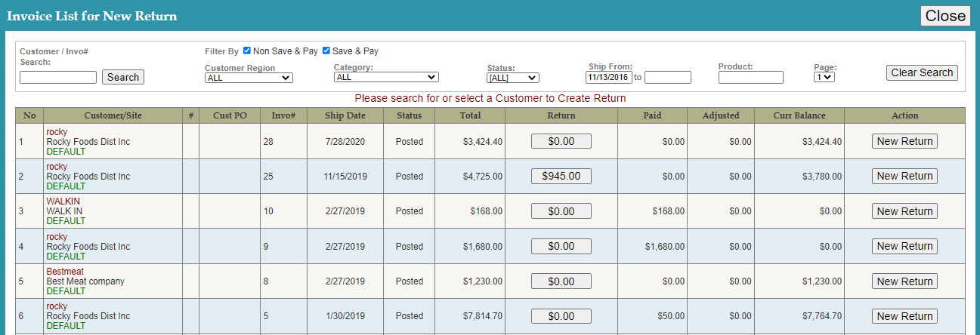
Task: Close the Invoice List dialog
Action: tap(945, 16)
